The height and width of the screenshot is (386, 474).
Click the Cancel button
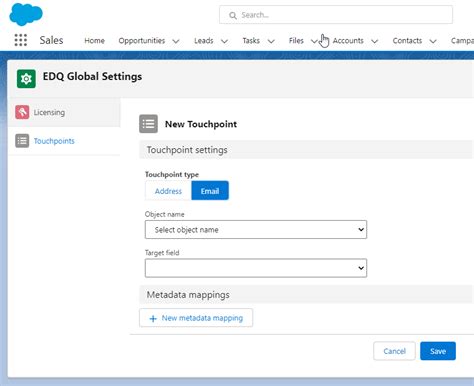point(394,351)
